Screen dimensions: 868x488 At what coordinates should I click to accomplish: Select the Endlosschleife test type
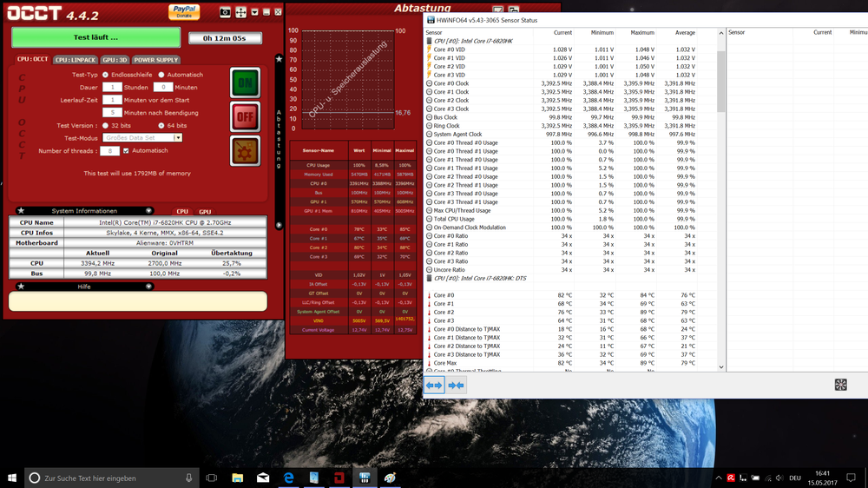point(107,75)
